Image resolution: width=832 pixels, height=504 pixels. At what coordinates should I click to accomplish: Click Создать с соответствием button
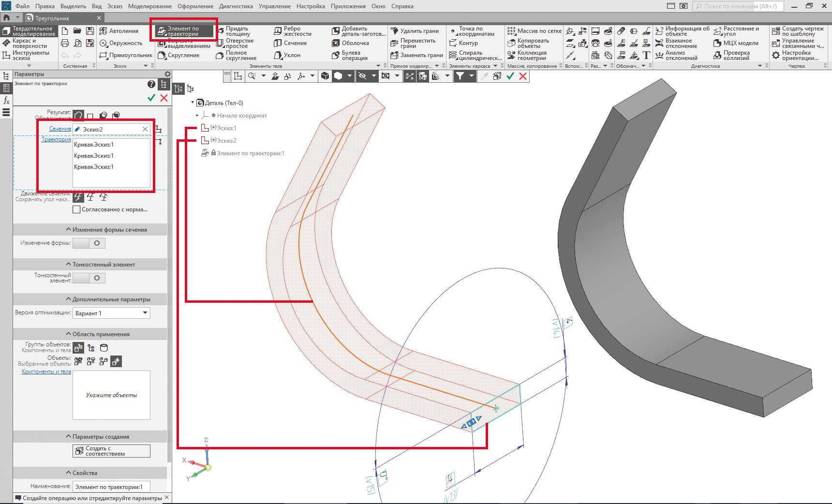click(x=111, y=451)
